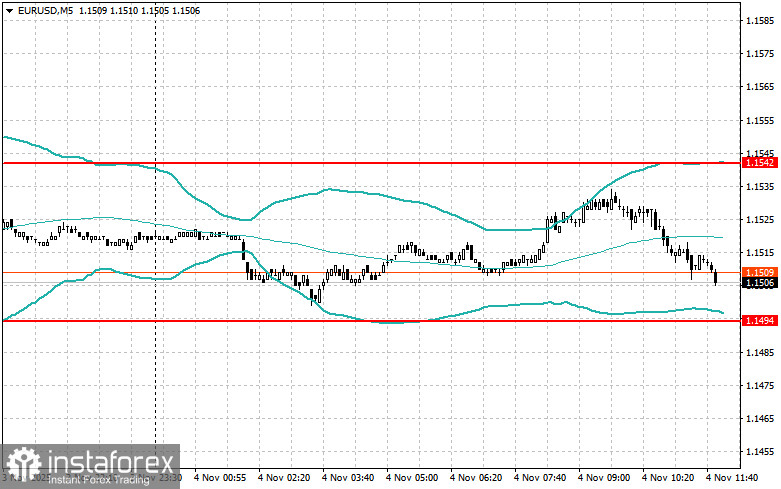
Task: Select the 1.1575 price scale value
Action: (x=760, y=54)
